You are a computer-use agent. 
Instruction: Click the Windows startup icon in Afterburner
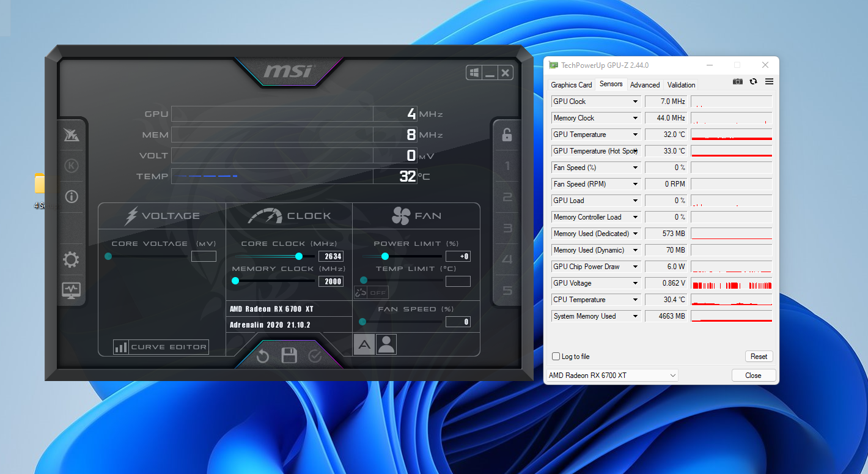[x=474, y=73]
